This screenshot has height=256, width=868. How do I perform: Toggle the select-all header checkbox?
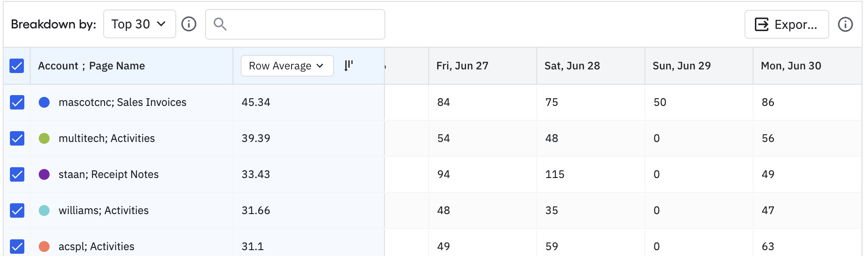pos(17,66)
